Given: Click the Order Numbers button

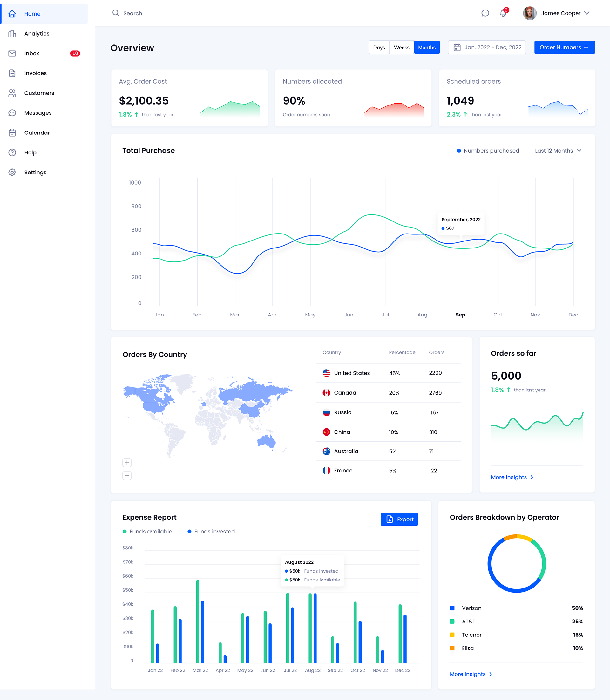Looking at the screenshot, I should (x=564, y=47).
